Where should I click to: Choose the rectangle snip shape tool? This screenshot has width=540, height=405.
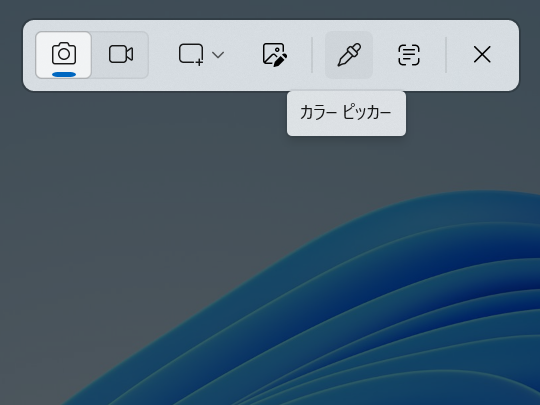(191, 54)
